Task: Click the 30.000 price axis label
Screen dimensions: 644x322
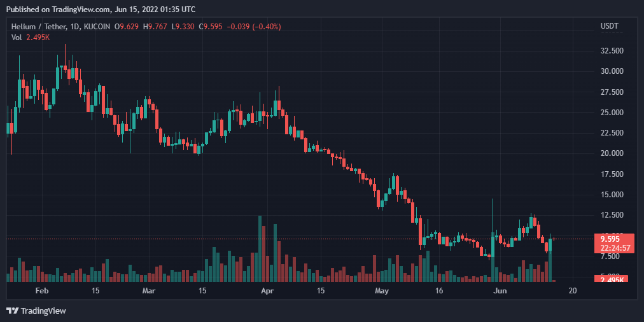Action: point(612,71)
